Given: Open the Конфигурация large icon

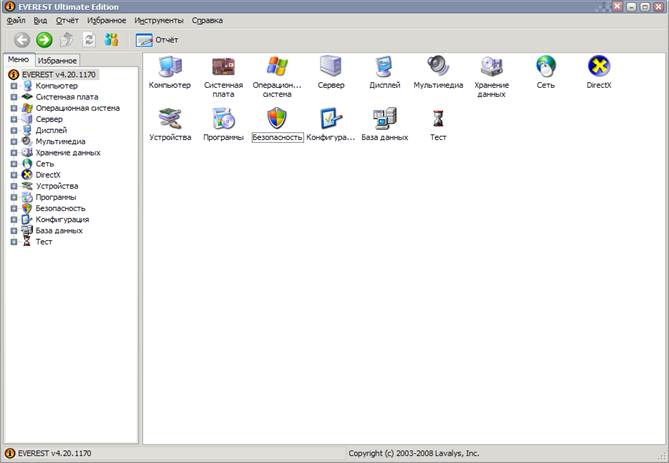Looking at the screenshot, I should click(x=331, y=119).
